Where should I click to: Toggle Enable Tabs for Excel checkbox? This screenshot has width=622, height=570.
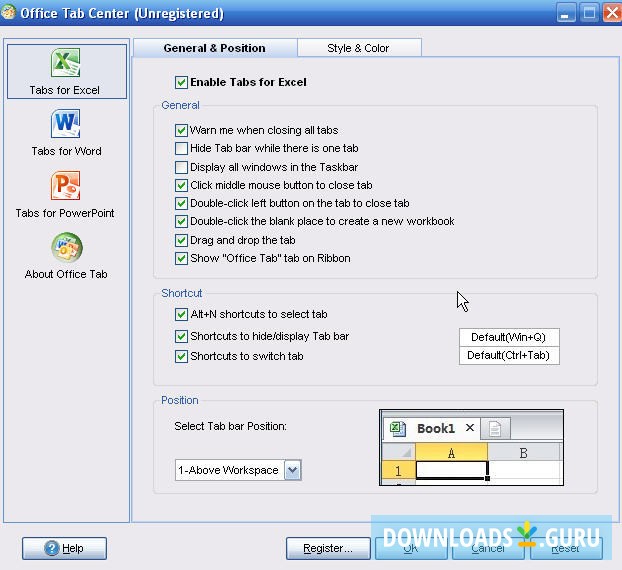[181, 83]
